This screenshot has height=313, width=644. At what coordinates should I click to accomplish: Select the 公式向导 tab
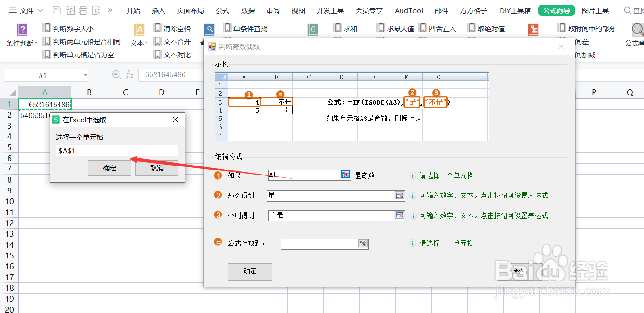coord(557,10)
